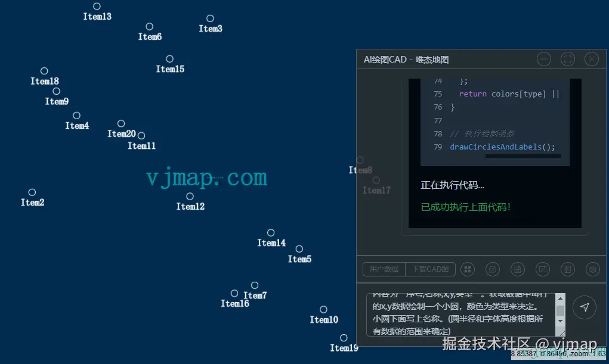Click the prompt textarea scroll down arrow

coord(560,321)
